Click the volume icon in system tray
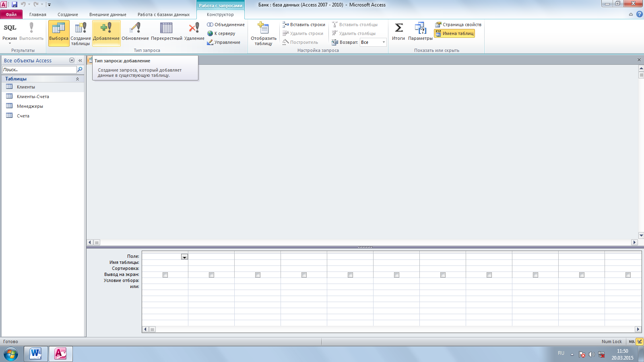644x362 pixels. (591, 354)
